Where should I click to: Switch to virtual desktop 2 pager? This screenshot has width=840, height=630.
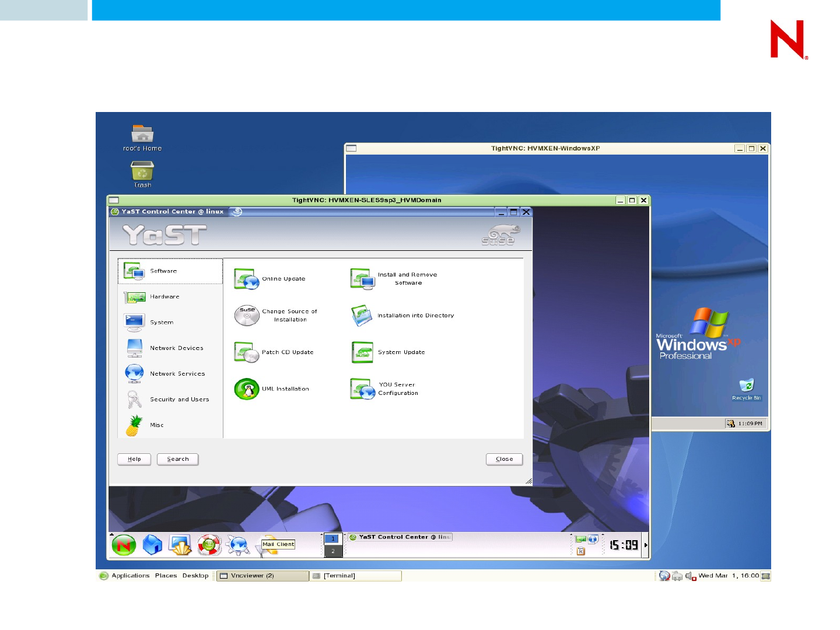tap(333, 551)
